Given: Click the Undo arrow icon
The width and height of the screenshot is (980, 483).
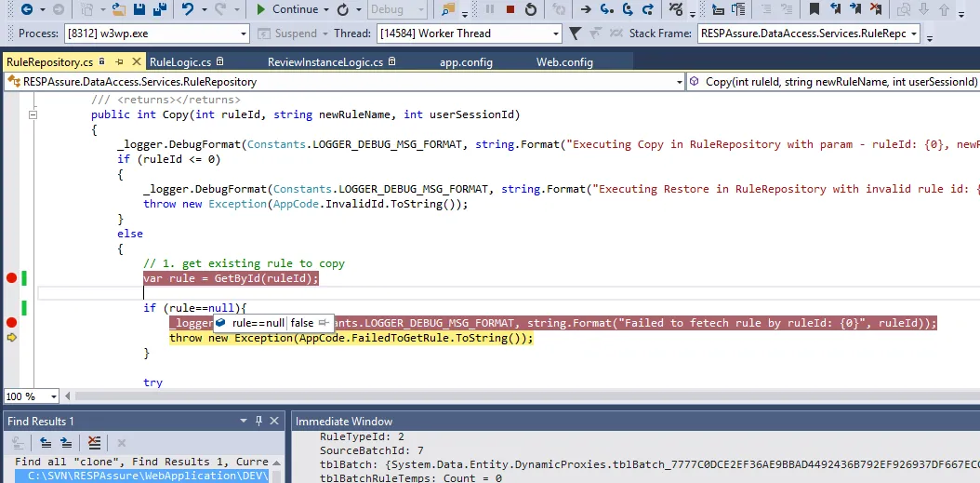Looking at the screenshot, I should pos(188,9).
